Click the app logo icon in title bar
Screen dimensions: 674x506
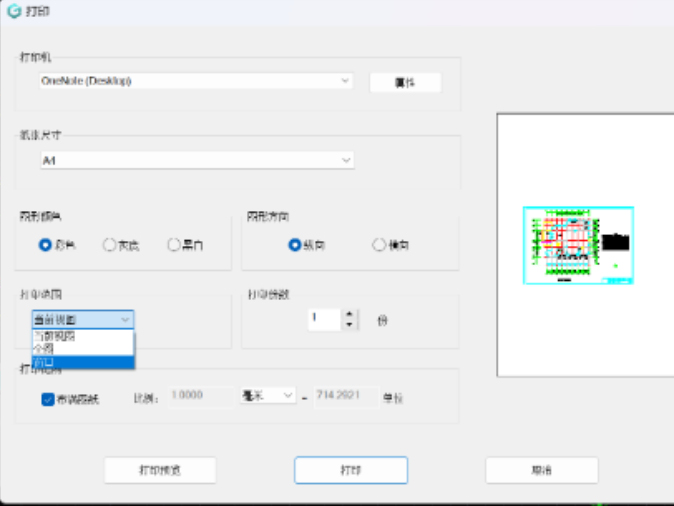coord(14,11)
